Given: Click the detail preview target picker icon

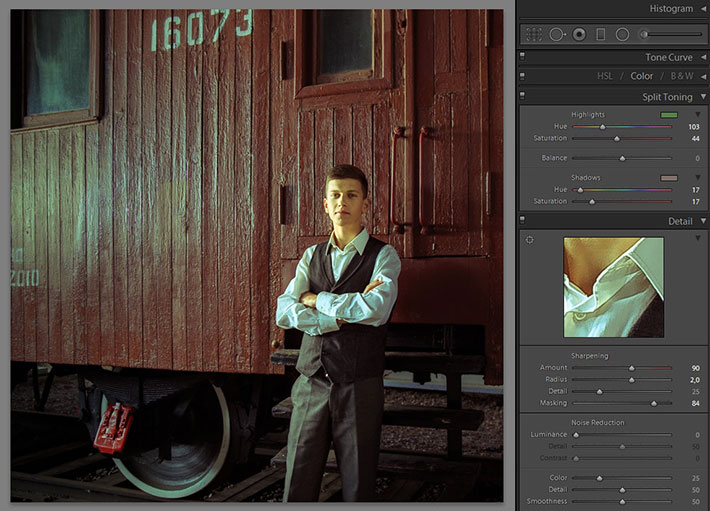Looking at the screenshot, I should (x=530, y=240).
